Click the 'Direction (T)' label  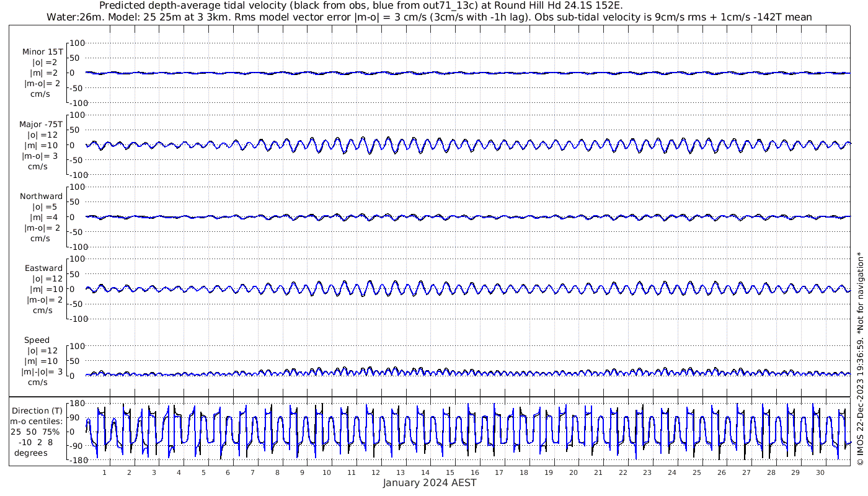click(x=38, y=411)
